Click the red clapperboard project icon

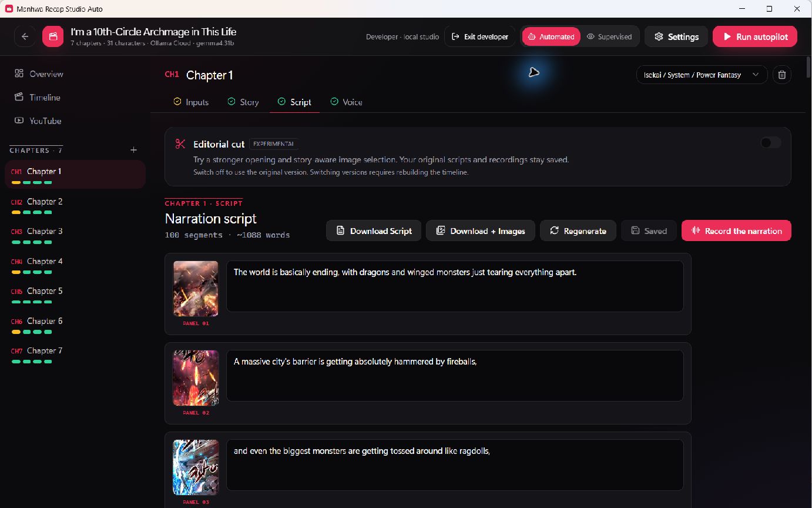click(x=53, y=36)
